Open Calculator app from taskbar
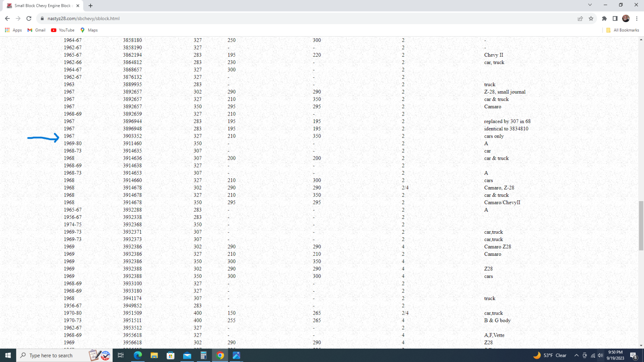This screenshot has width=644, height=362. click(204, 355)
